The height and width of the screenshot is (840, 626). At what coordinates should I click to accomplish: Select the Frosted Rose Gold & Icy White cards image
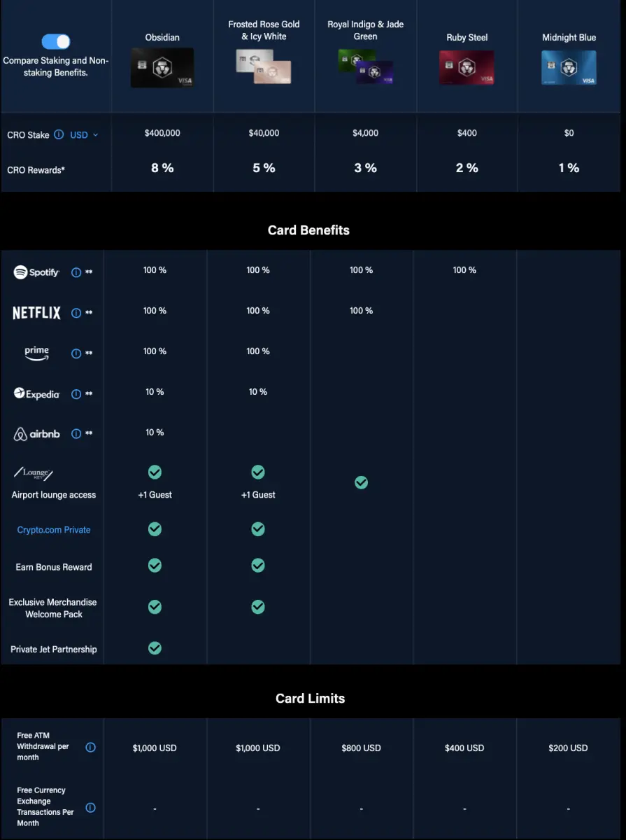(x=263, y=66)
